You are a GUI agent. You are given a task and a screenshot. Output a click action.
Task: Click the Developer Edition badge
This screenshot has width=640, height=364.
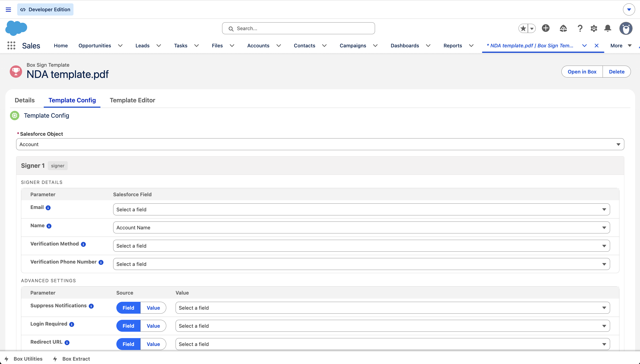(x=45, y=10)
